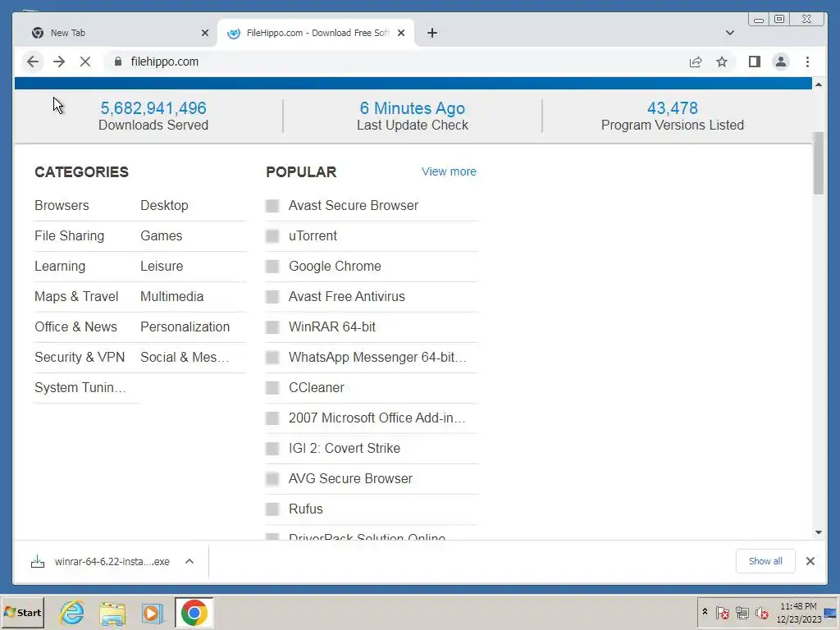Open IGI 2: Covert Strike listing
840x630 pixels.
point(344,449)
